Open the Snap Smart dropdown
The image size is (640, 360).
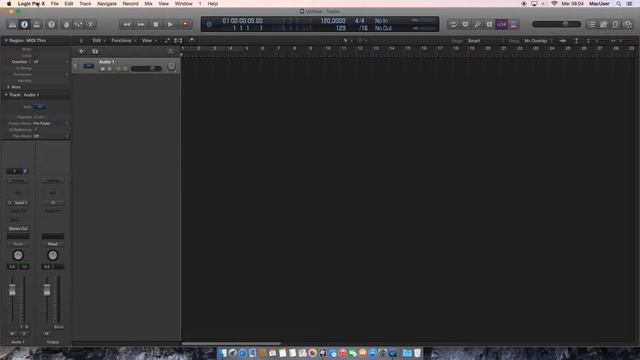tap(486, 41)
